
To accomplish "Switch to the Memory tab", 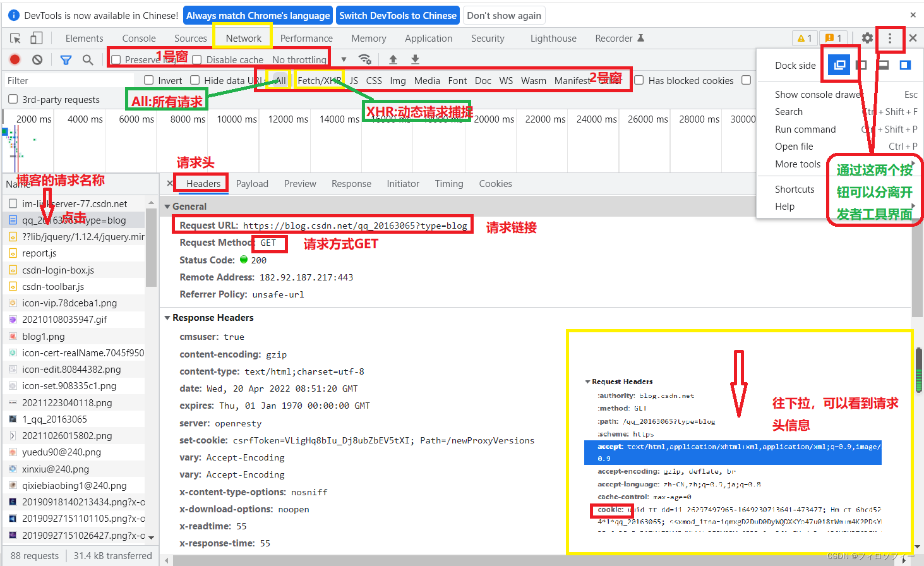I will pos(369,39).
